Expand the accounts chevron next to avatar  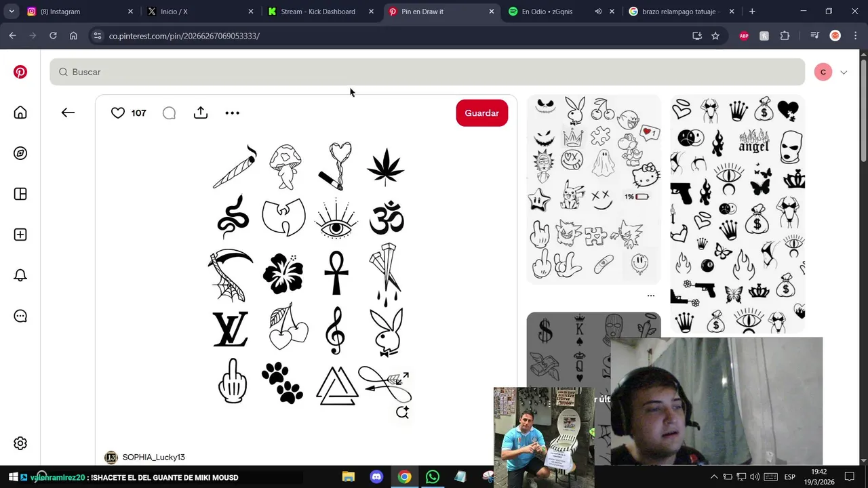tap(844, 73)
